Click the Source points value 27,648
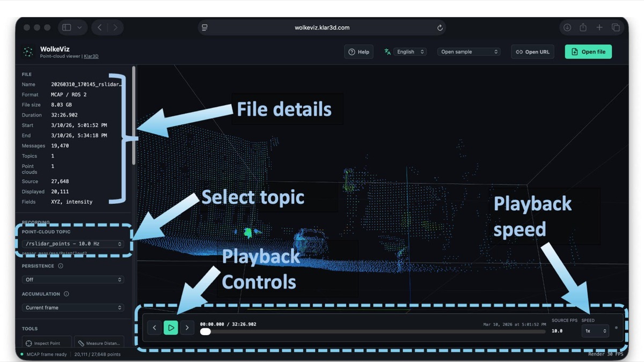 (60, 181)
